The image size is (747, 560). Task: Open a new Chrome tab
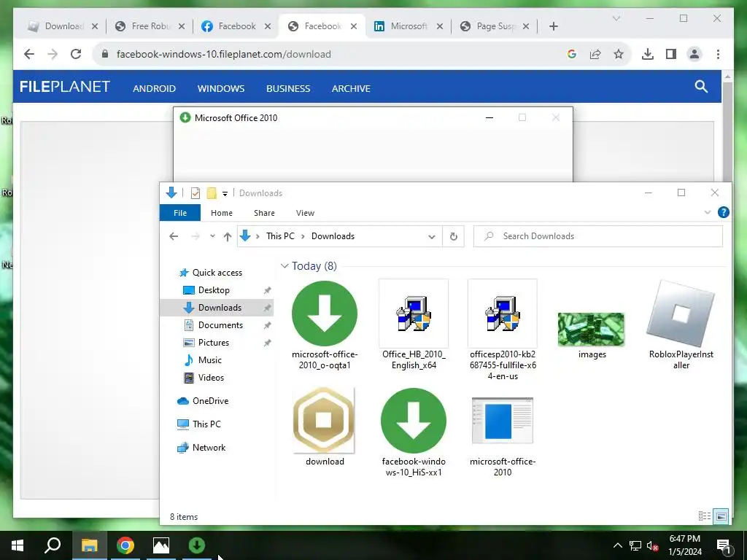tap(553, 26)
